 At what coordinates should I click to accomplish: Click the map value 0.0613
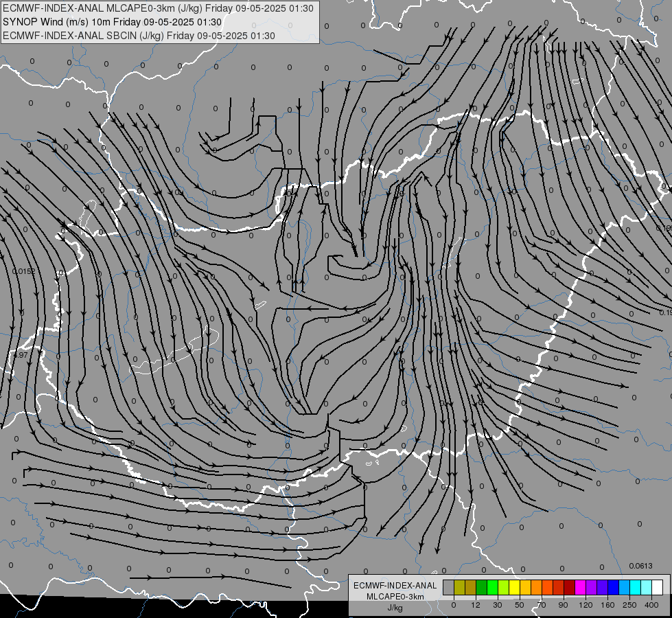coord(640,566)
